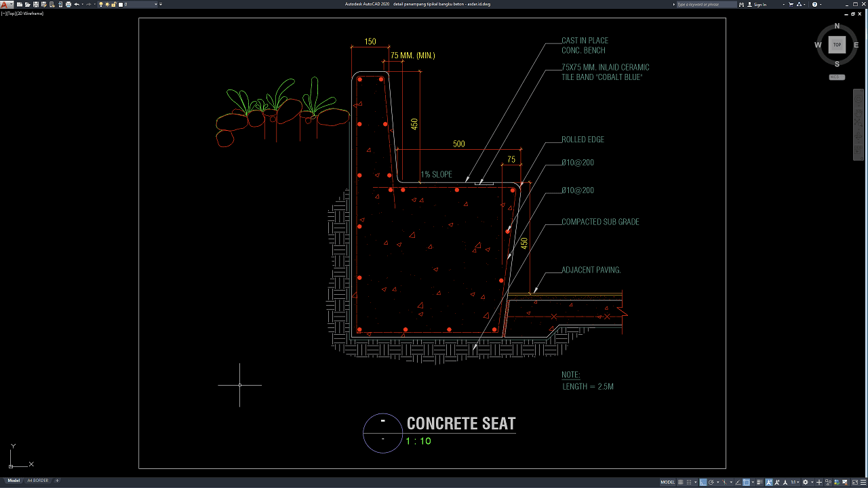The image size is (868, 488).
Task: Open the AutoCAD application menu
Action: 5,4
